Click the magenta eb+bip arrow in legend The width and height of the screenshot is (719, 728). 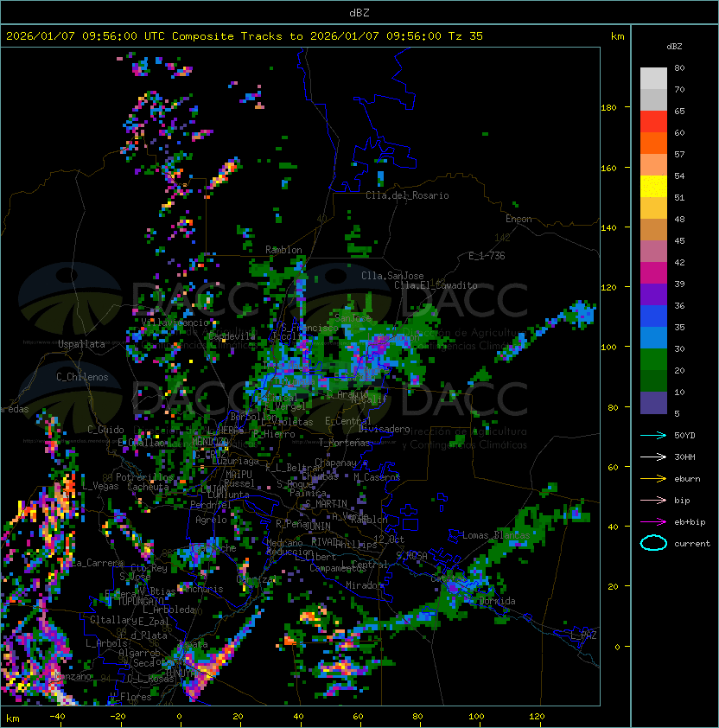pyautogui.click(x=653, y=522)
